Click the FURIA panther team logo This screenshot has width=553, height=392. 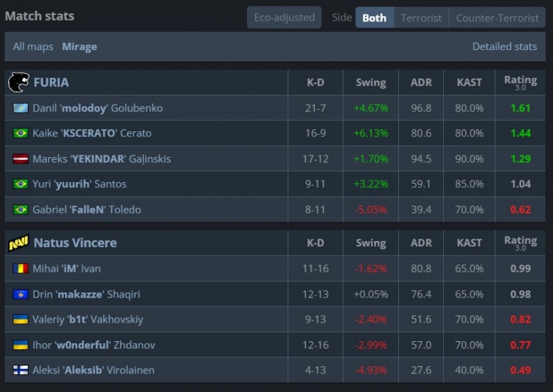18,82
